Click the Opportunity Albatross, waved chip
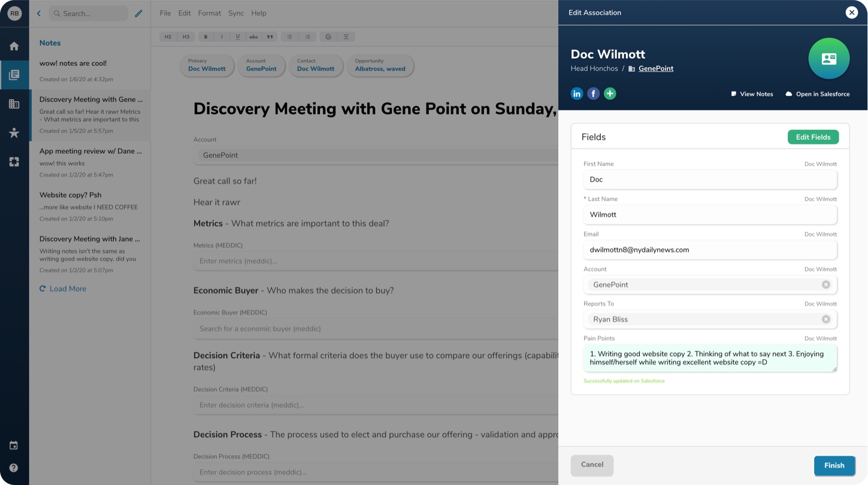868x485 pixels. (x=380, y=65)
